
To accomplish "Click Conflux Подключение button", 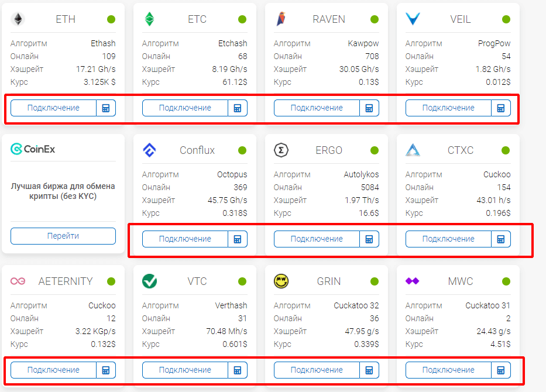I will [185, 239].
